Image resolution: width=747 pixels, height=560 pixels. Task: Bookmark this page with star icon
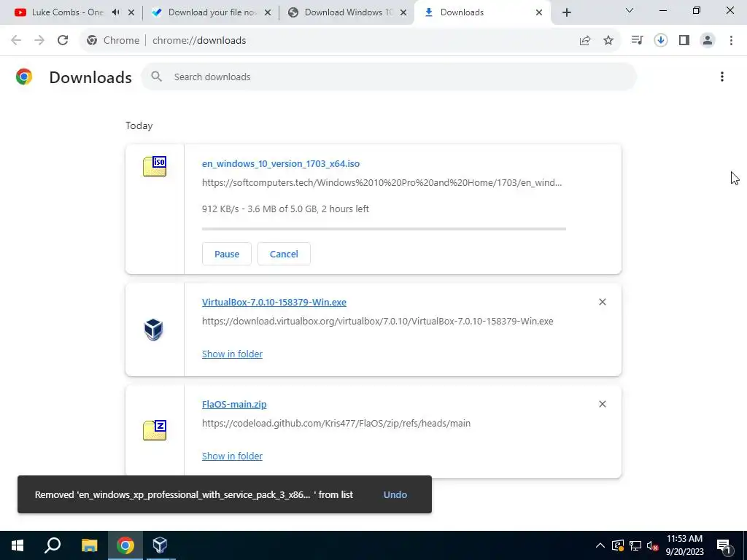608,41
